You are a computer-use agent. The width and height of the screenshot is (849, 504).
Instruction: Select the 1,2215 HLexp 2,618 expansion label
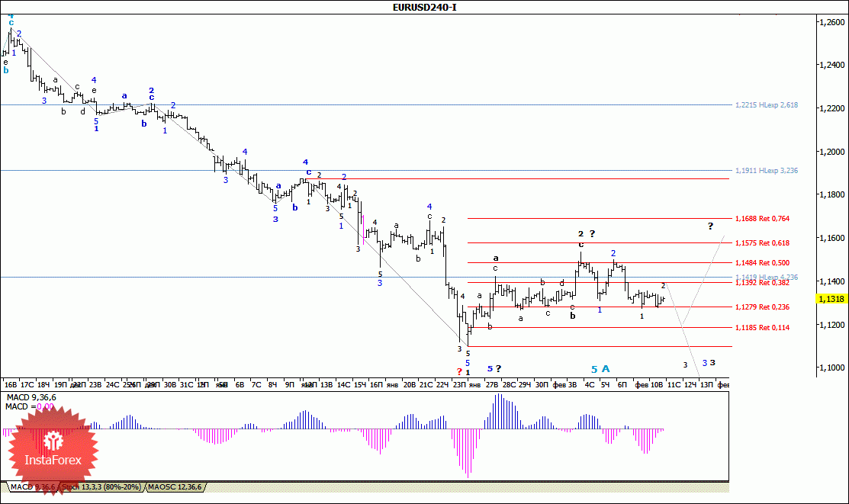766,105
